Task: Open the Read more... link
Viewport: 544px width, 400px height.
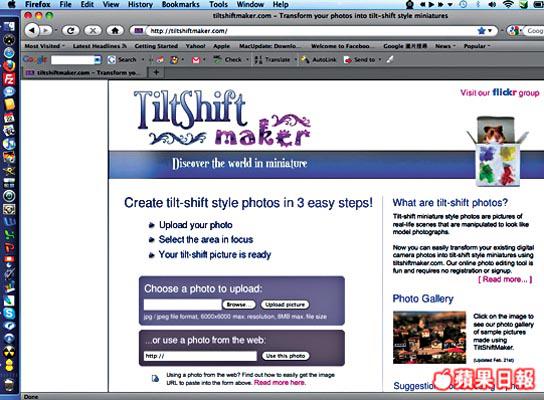Action: pos(505,279)
